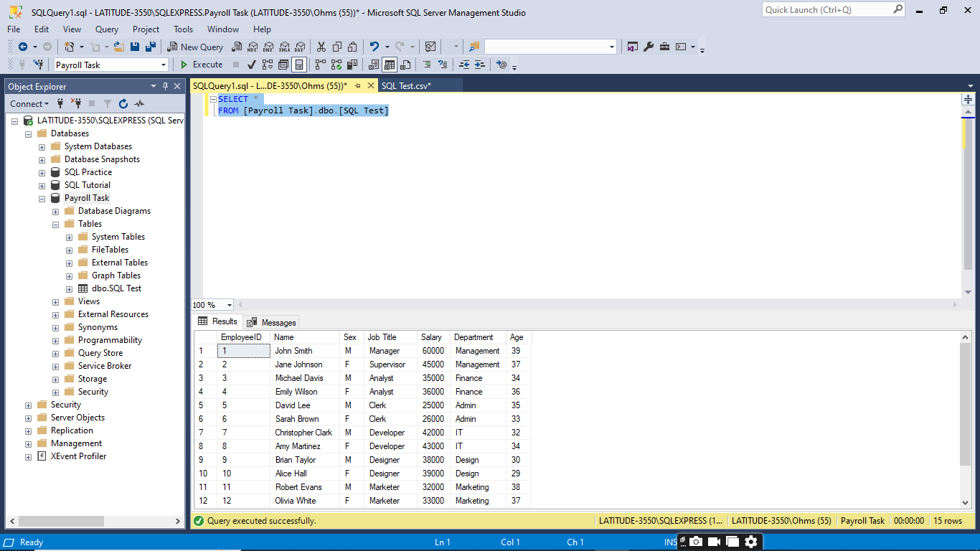Click the Find in Files icon
The width and height of the screenshot is (980, 551).
point(474,47)
